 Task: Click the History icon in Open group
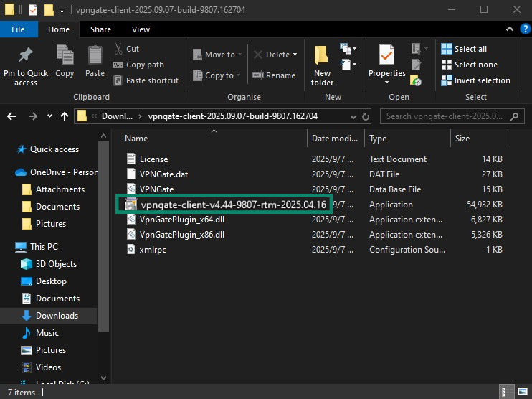point(416,80)
